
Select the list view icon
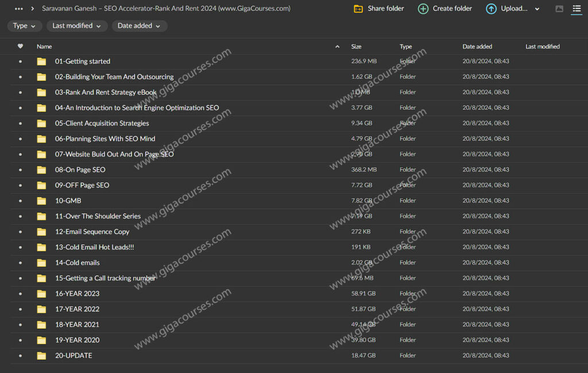tap(577, 9)
